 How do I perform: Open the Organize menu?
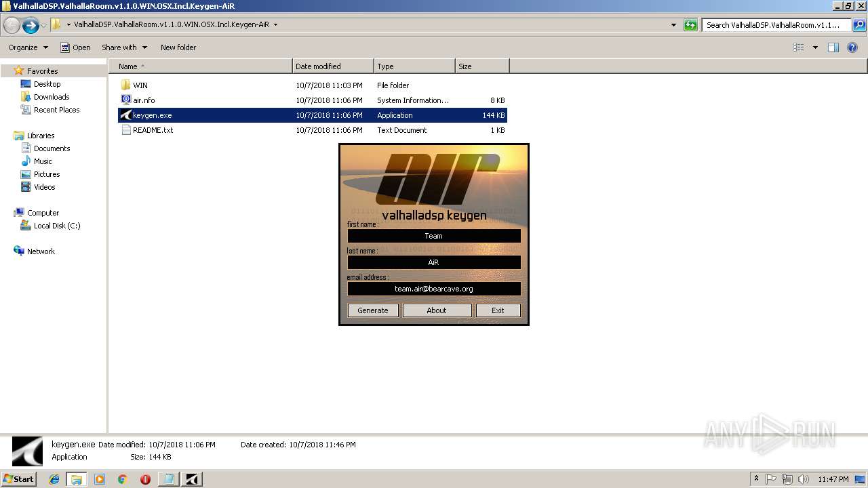[x=28, y=47]
